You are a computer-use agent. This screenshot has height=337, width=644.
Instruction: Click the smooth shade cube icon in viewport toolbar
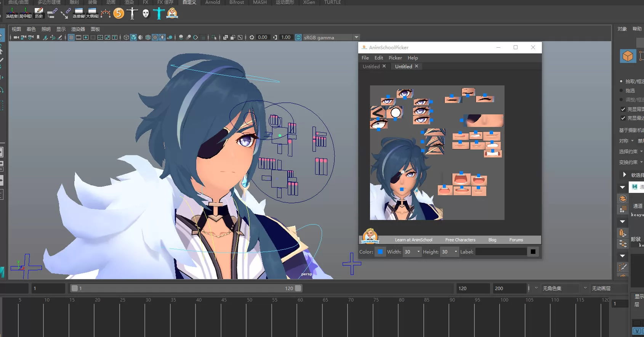[133, 37]
